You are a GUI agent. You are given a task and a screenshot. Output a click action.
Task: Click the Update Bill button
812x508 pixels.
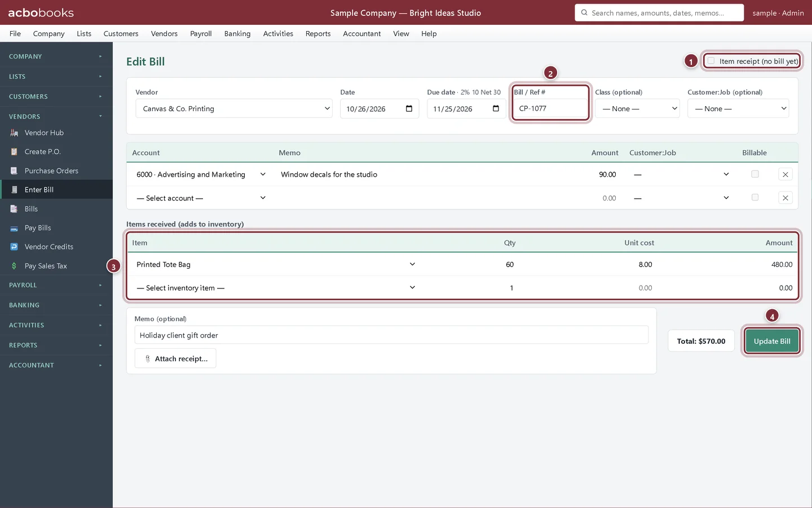[772, 341]
